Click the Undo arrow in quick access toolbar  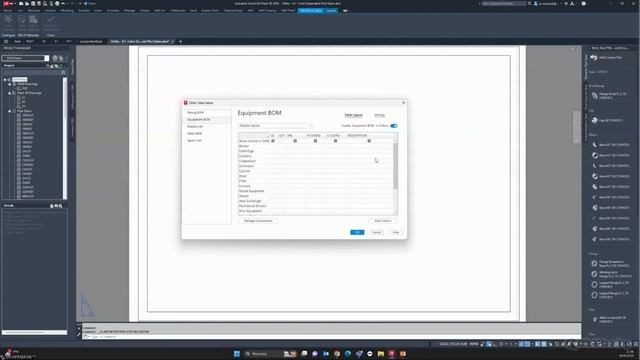coord(64,3)
